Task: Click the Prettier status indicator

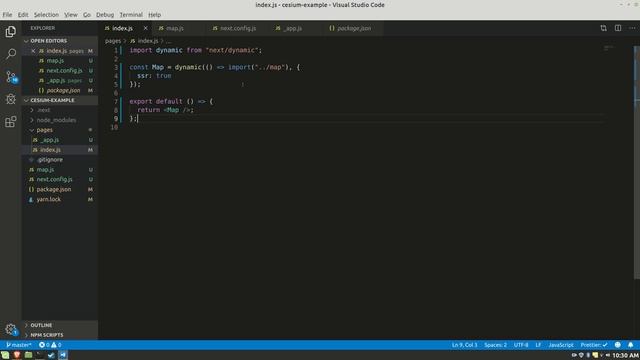Action: pyautogui.click(x=593, y=345)
